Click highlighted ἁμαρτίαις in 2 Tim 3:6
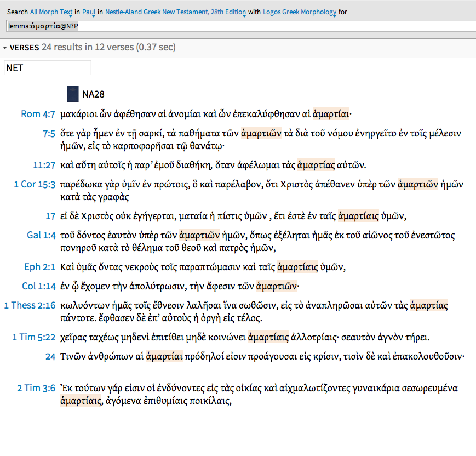This screenshot has width=476, height=456. pyautogui.click(x=81, y=401)
